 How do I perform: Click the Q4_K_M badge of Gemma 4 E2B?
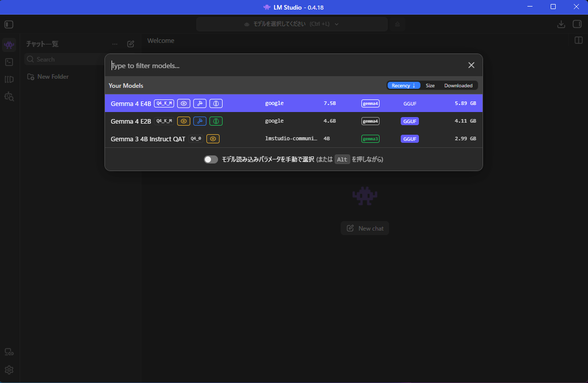tap(164, 121)
